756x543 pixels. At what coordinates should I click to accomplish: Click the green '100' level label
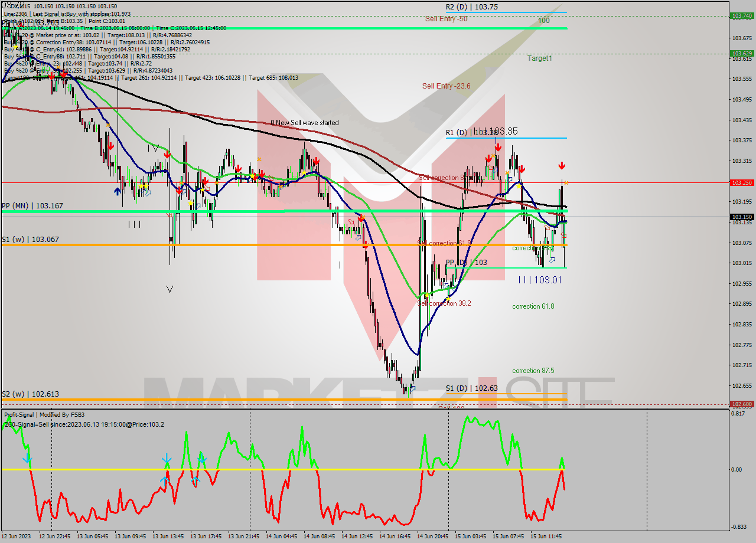[x=544, y=21]
